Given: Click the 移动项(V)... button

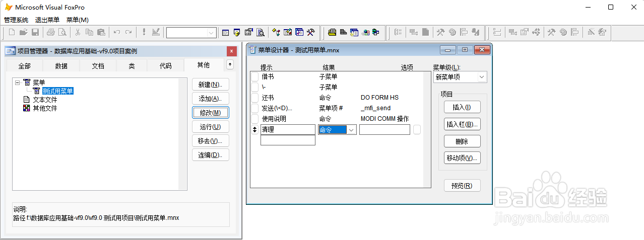Looking at the screenshot, I should point(462,158).
